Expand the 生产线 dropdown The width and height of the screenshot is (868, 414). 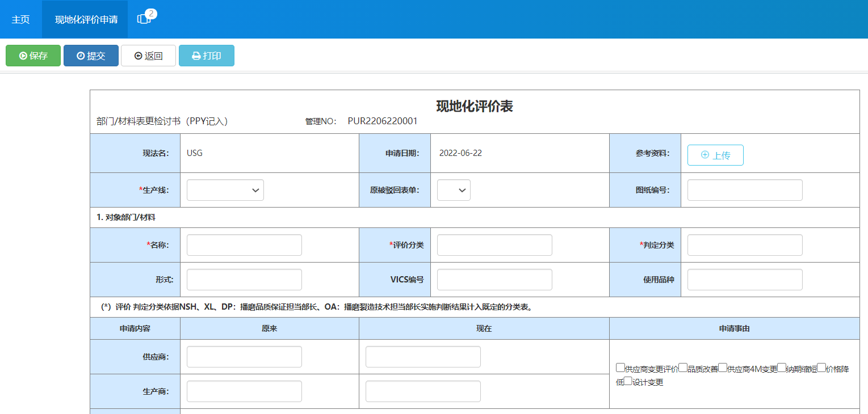pyautogui.click(x=225, y=190)
